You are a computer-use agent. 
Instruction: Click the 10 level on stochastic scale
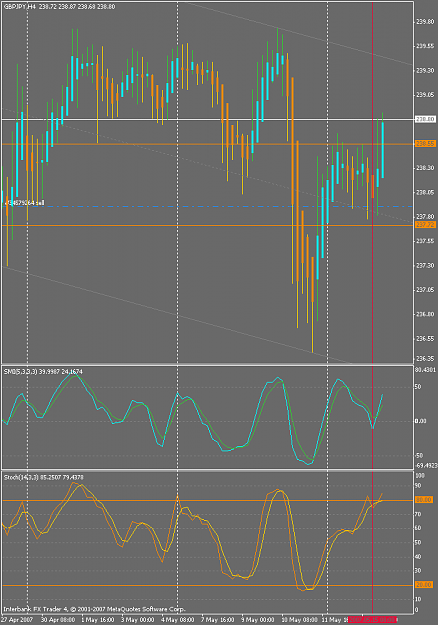(418, 599)
